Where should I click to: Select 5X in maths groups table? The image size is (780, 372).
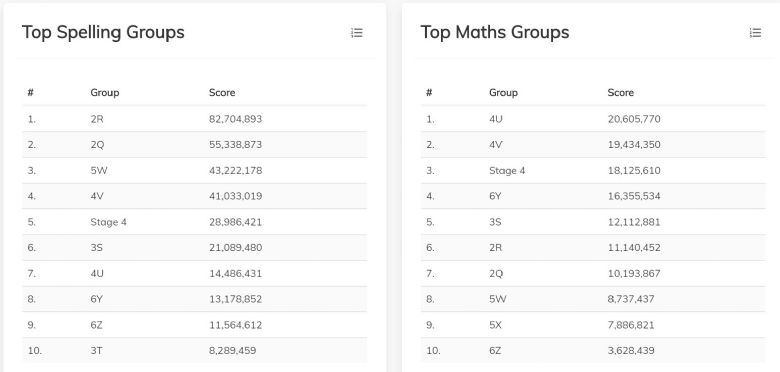[495, 325]
